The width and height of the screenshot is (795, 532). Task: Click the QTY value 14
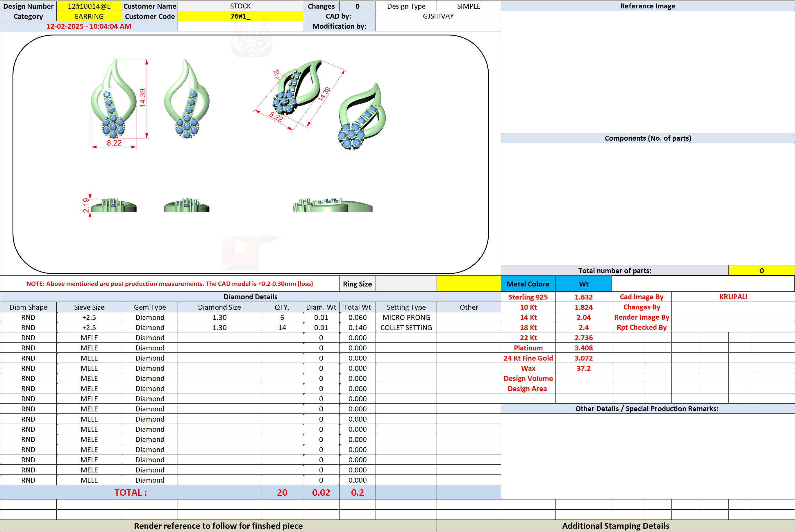click(282, 327)
